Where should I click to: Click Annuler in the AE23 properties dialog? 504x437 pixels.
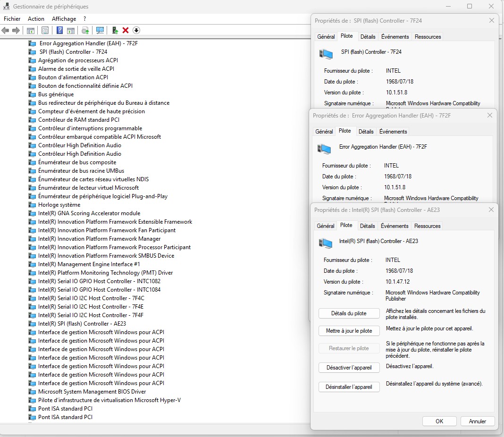pyautogui.click(x=477, y=421)
